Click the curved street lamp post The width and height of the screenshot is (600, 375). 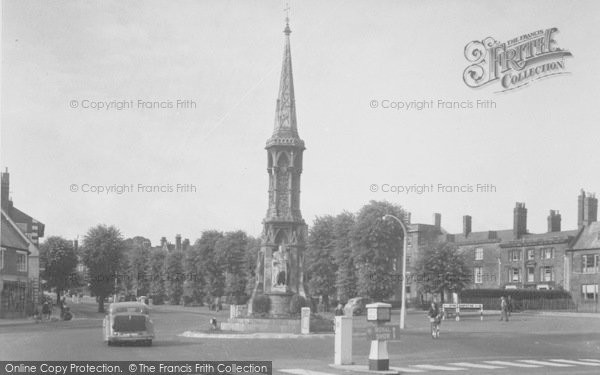[x=400, y=271]
